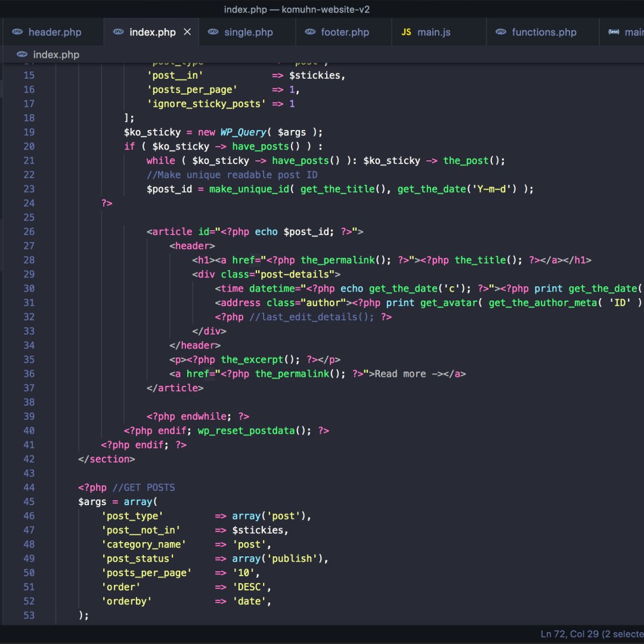
Task: Click line number 26 in the gutter
Action: tap(29, 231)
